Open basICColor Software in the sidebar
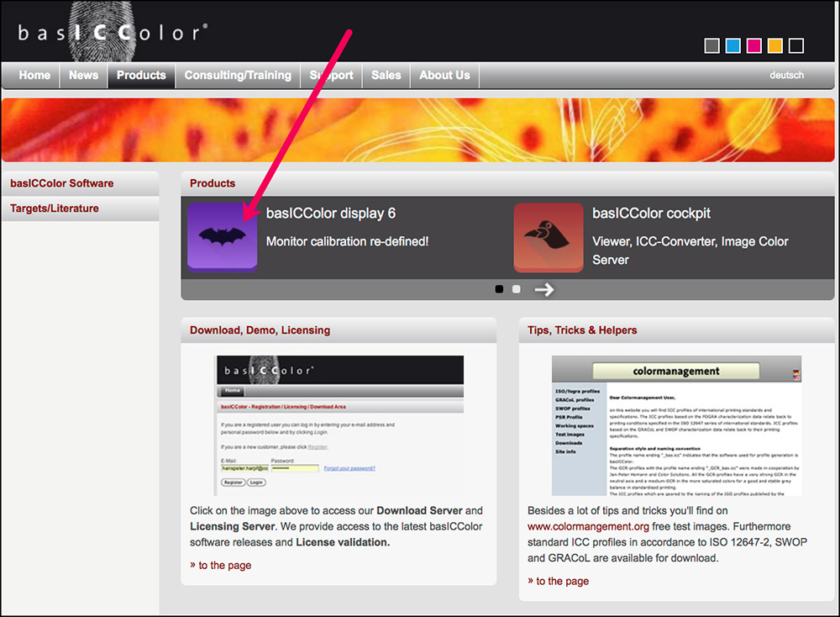840x617 pixels. pyautogui.click(x=81, y=183)
